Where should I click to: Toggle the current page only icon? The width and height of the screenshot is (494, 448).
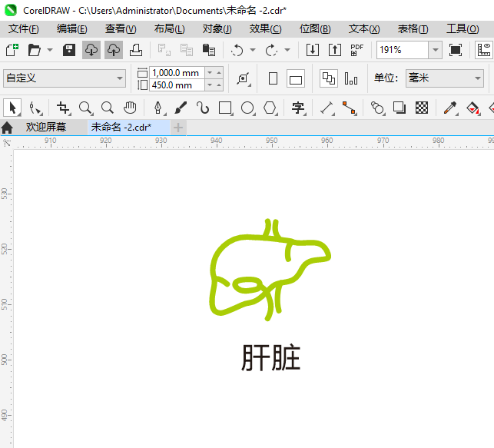(351, 78)
